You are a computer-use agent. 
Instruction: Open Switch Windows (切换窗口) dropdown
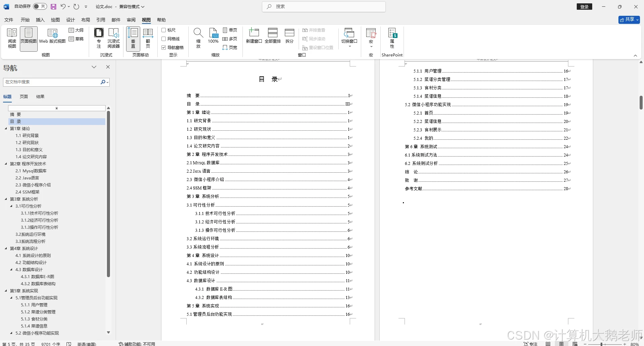tap(349, 38)
